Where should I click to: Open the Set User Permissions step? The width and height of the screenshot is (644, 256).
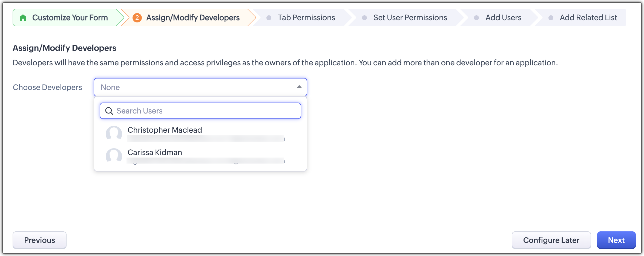(410, 18)
